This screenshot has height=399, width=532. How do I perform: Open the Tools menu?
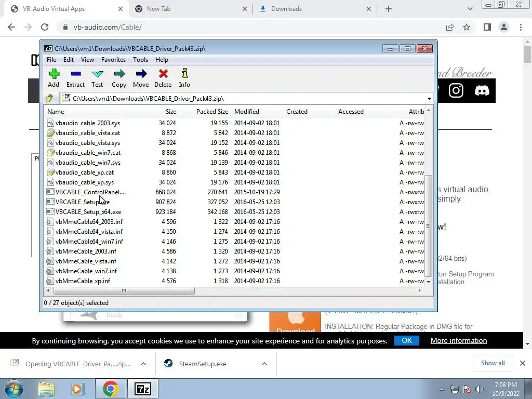coord(140,60)
